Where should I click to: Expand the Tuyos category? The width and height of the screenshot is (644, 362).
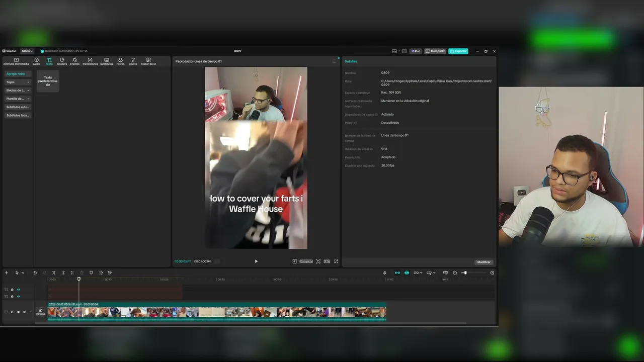pyautogui.click(x=18, y=82)
